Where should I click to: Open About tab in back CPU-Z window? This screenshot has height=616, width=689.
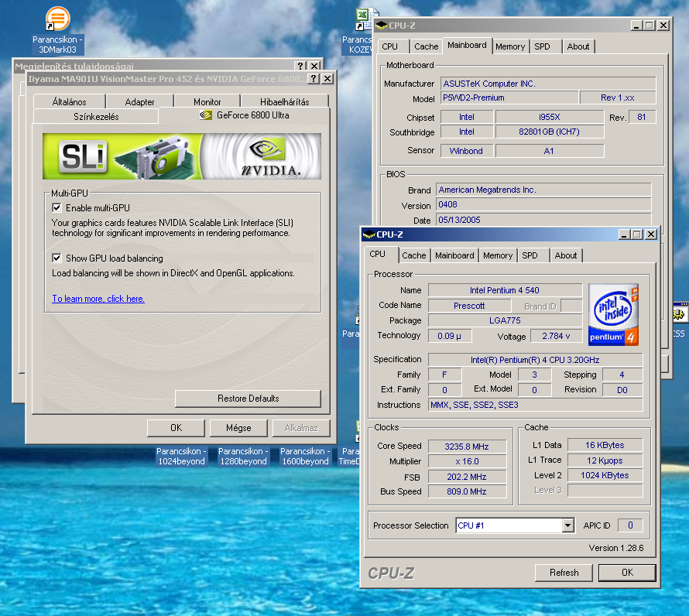click(578, 46)
